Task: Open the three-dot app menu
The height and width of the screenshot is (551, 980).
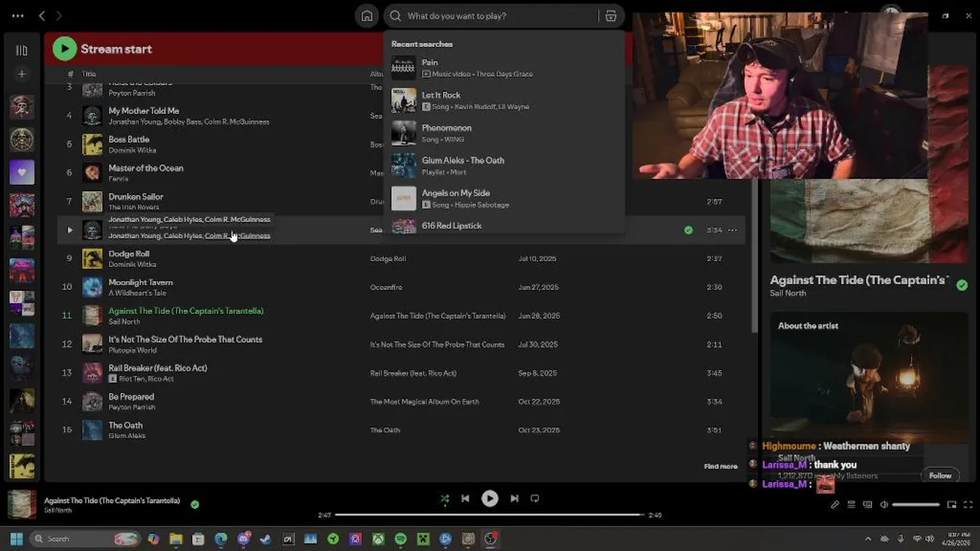Action: tap(18, 15)
